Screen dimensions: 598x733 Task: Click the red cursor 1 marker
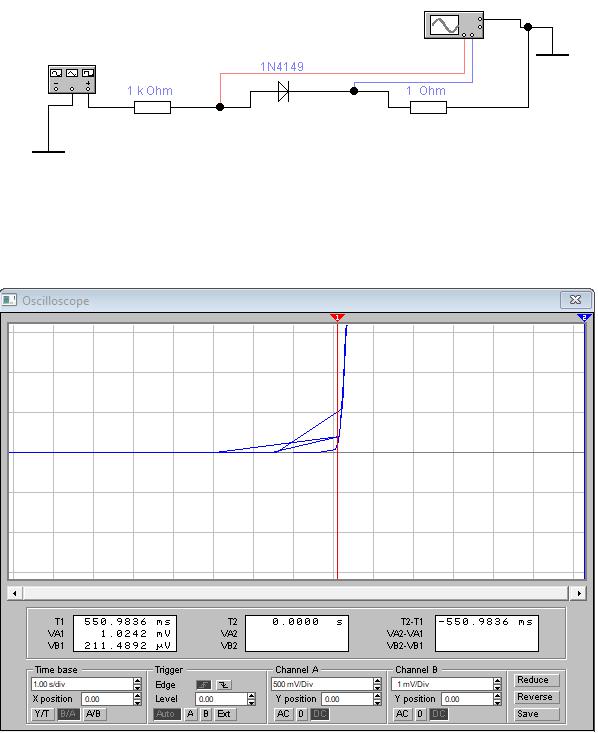[x=337, y=318]
